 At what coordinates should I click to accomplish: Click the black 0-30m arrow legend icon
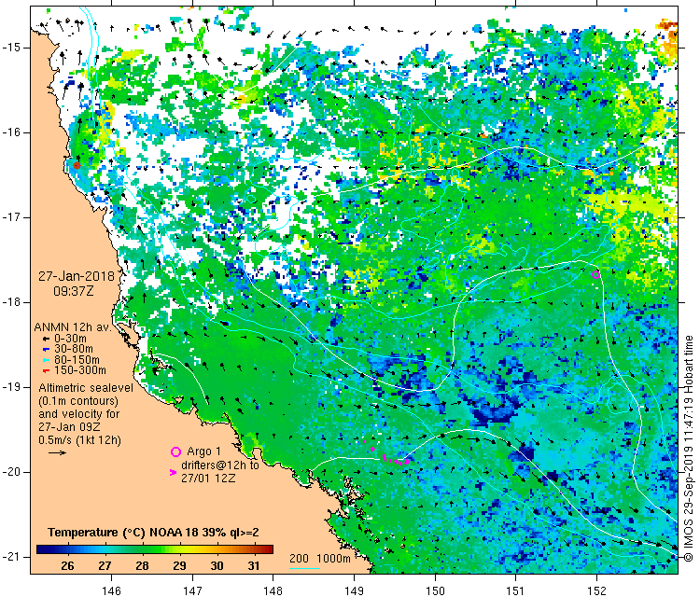point(44,339)
